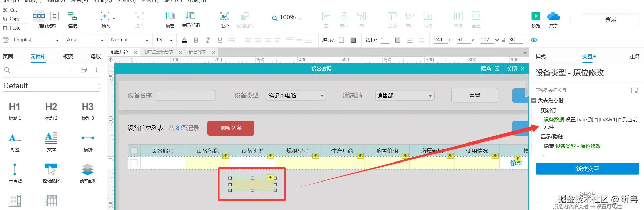Switch to the 概要 outline tab
The image size is (644, 210).
(x=68, y=57)
